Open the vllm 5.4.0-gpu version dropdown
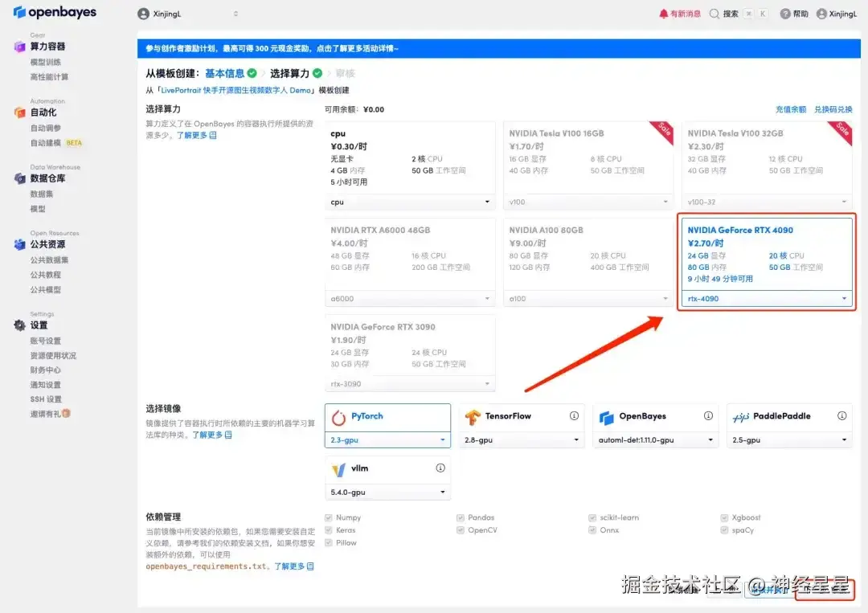Screen dimensions: 868x613 coord(387,492)
